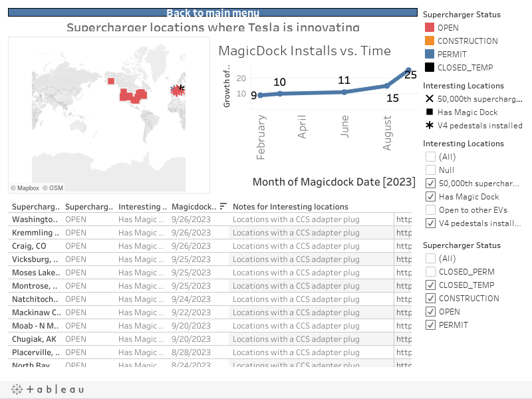532x399 pixels.
Task: Click the red OPEN color swatch in legend
Action: click(430, 27)
